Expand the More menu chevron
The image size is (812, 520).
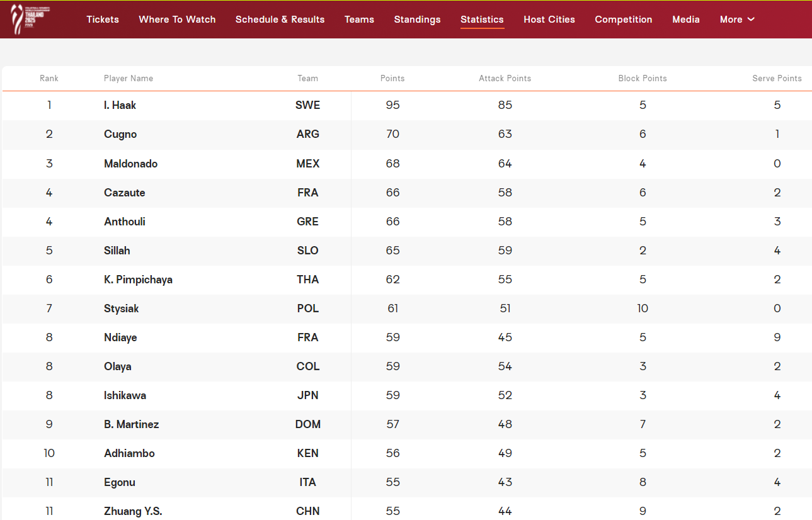tap(751, 20)
